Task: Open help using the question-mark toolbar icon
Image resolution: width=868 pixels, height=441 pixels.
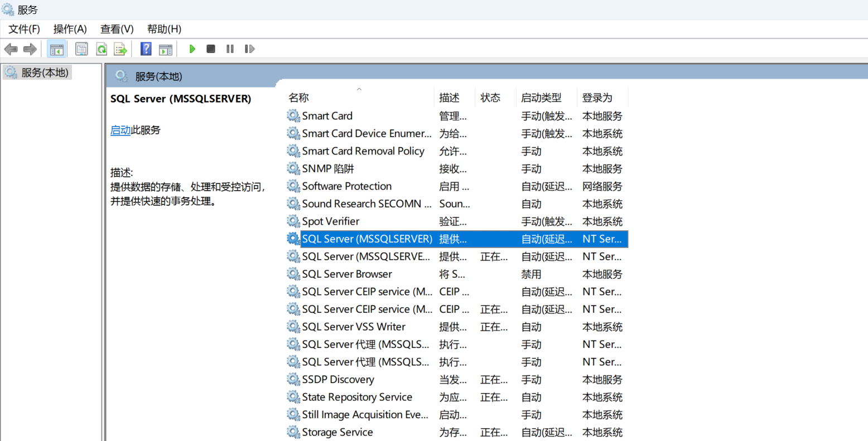Action: tap(146, 49)
